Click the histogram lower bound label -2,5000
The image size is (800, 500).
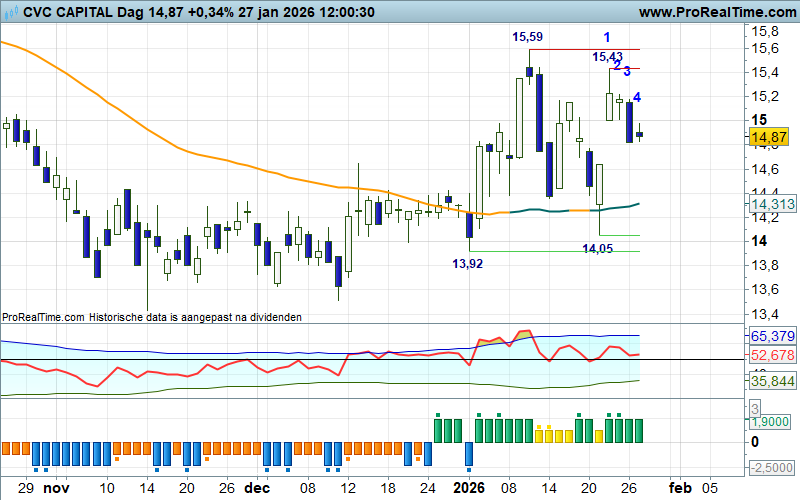771,468
